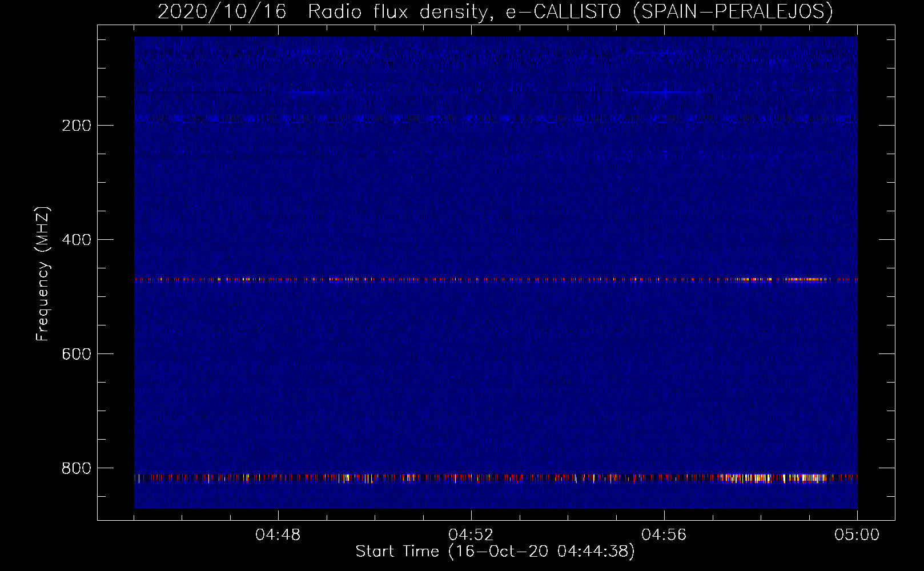Click the 04:52 time tick label

point(471,535)
